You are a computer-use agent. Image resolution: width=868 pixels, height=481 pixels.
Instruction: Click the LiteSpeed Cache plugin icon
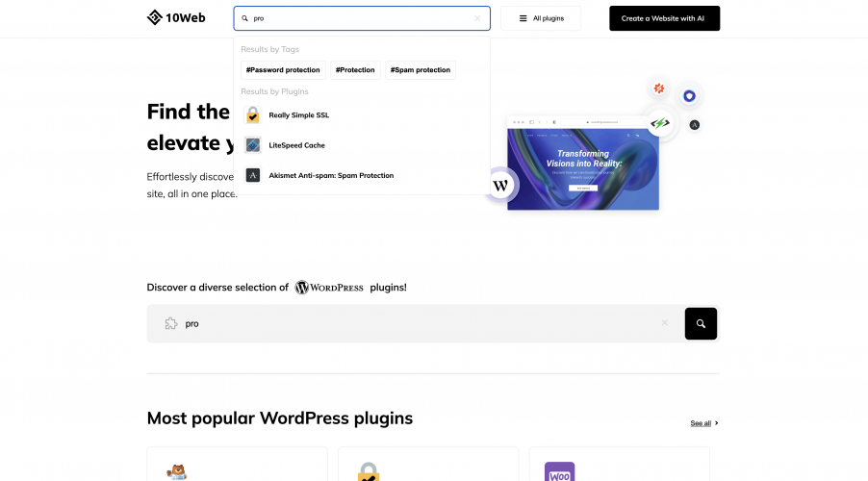[x=253, y=145]
